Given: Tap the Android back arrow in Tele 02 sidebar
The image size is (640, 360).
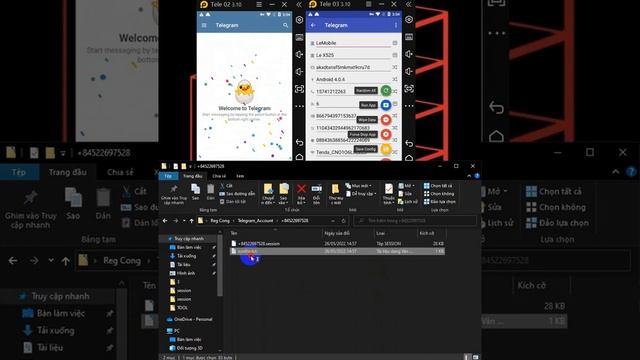Looking at the screenshot, I should [x=299, y=142].
